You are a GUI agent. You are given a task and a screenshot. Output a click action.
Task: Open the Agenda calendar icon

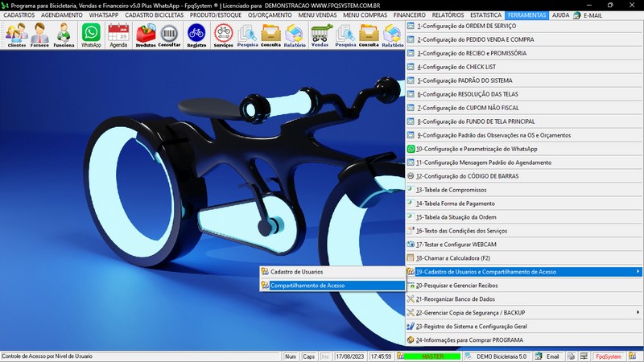click(x=118, y=35)
